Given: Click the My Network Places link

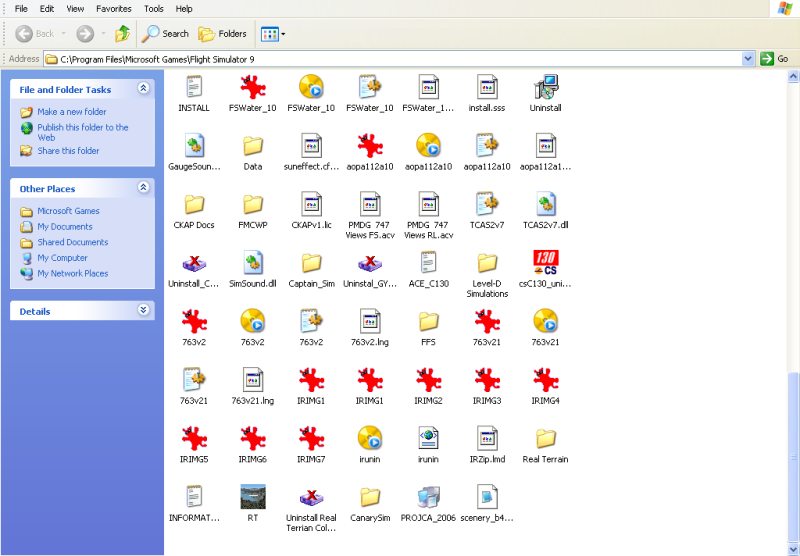Looking at the screenshot, I should click(x=72, y=273).
